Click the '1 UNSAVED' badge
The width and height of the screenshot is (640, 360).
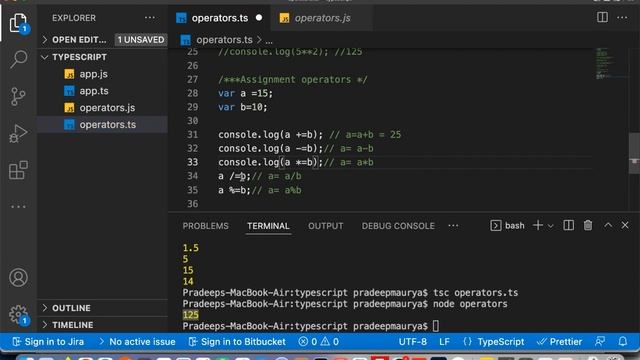point(141,40)
